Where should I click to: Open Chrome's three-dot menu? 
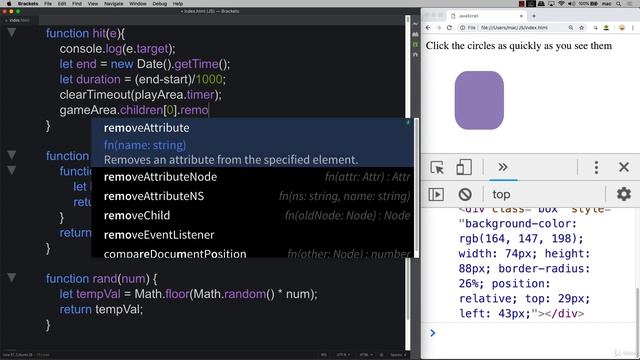tap(633, 28)
